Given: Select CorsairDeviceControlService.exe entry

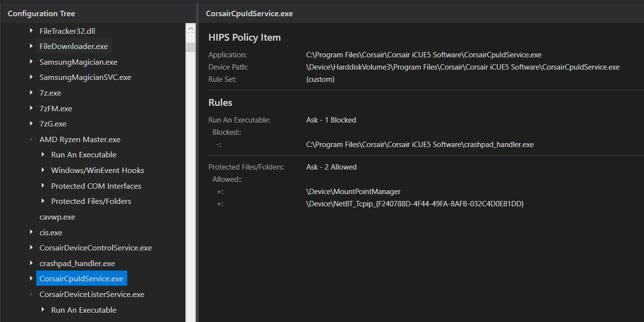Looking at the screenshot, I should tap(95, 248).
